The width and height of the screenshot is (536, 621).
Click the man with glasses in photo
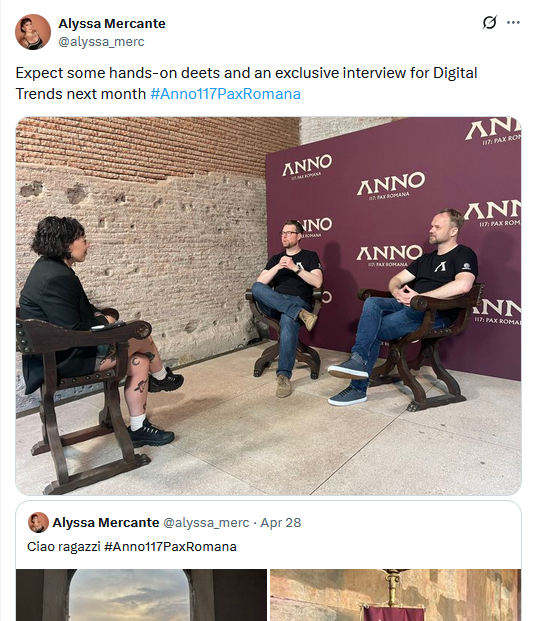tap(288, 305)
